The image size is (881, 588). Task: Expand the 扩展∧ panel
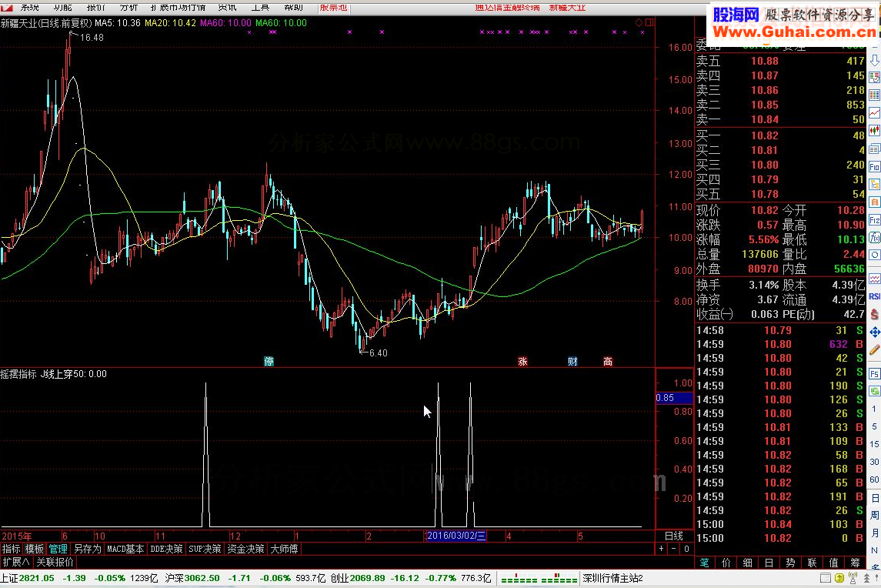tap(16, 562)
